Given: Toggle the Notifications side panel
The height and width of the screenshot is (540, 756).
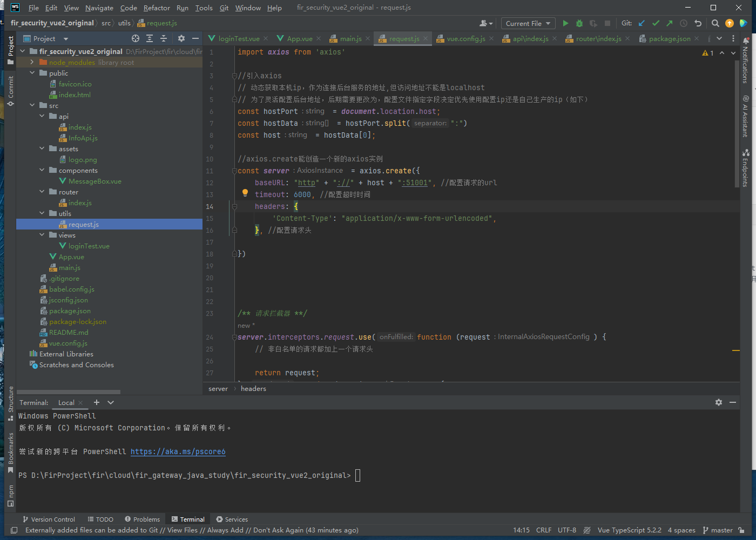Looking at the screenshot, I should (745, 60).
